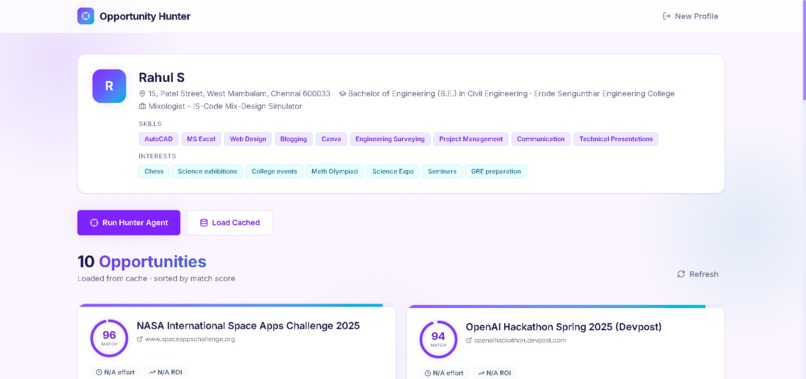Click the Seminars interest tag
Screen dimensions: 806x379
pos(442,171)
